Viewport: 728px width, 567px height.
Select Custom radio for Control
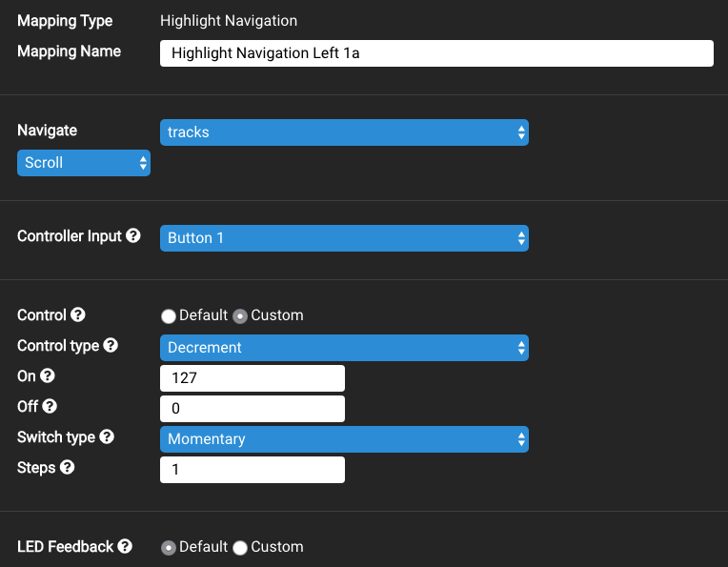(240, 316)
